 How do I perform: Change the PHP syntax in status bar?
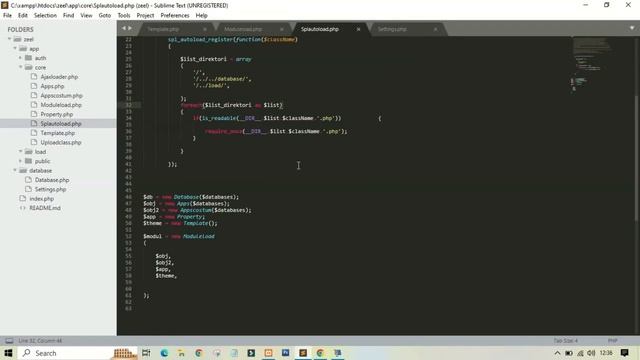pos(612,341)
